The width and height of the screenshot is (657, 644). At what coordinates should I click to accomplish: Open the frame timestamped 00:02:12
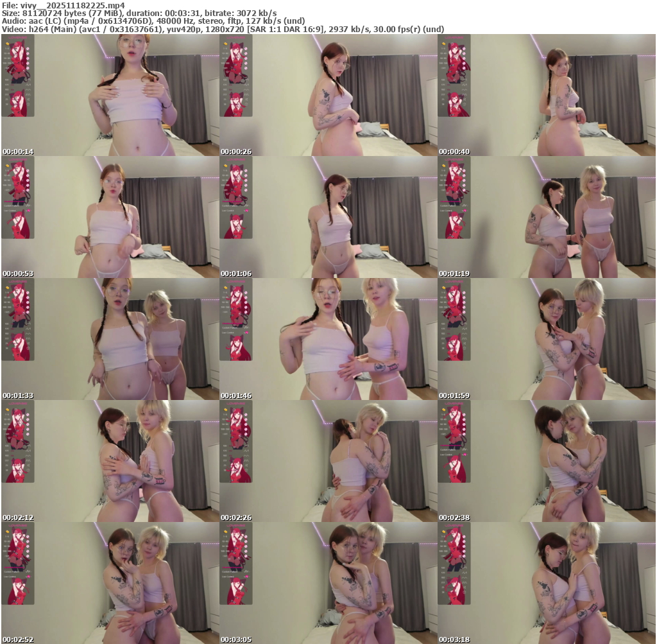click(x=110, y=461)
